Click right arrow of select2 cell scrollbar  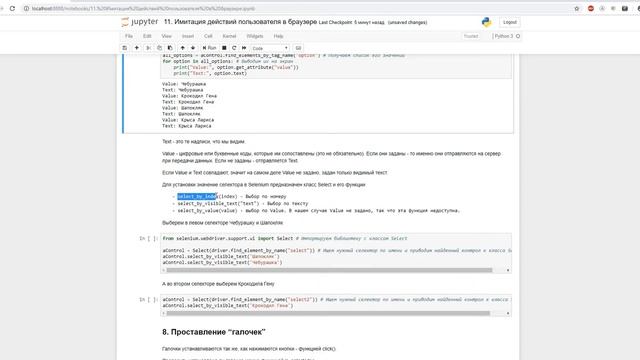pos(508,313)
